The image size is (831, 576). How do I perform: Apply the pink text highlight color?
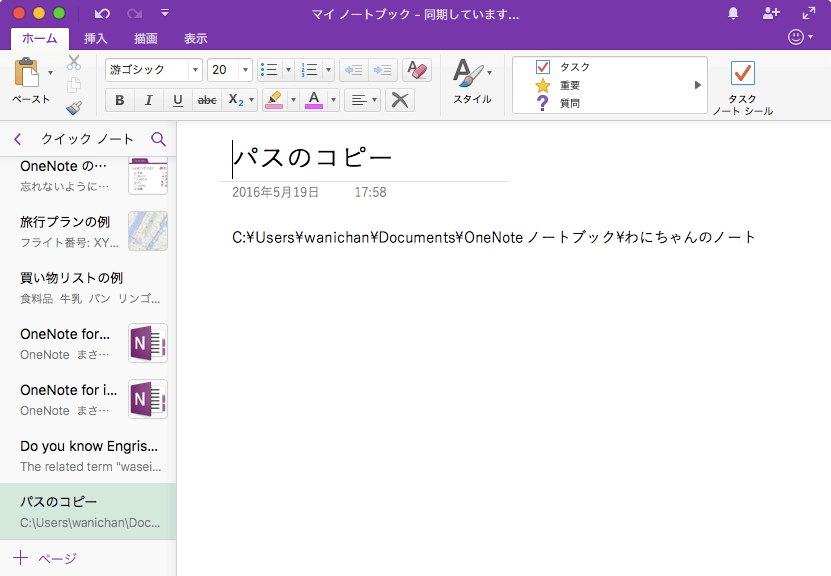(274, 100)
